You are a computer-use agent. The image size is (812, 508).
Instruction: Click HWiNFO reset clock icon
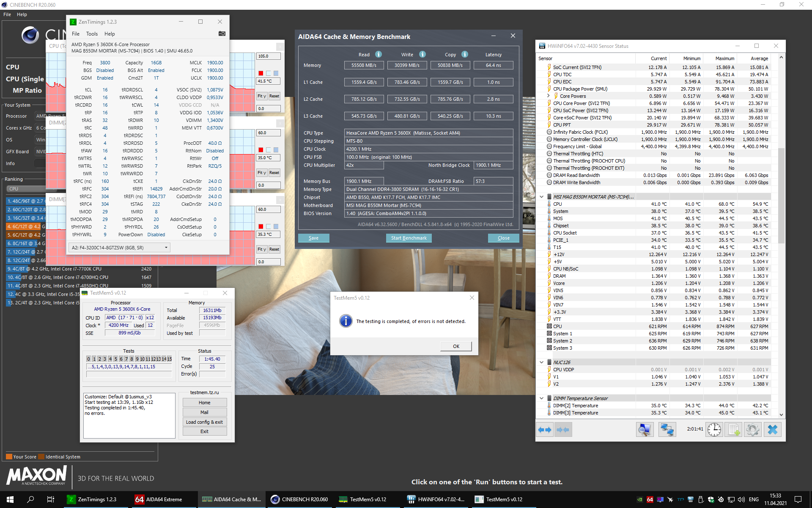click(714, 430)
